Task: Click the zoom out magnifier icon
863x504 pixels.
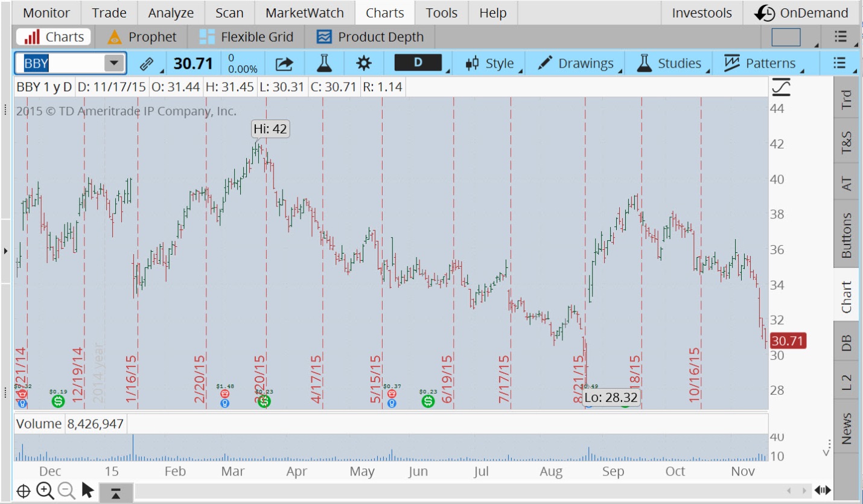Action: tap(66, 491)
